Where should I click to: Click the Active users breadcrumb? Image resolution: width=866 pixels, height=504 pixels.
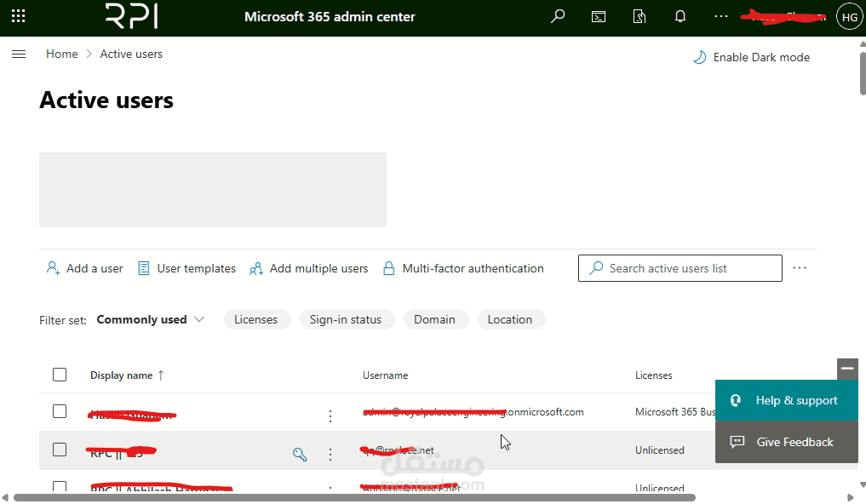[x=131, y=54]
